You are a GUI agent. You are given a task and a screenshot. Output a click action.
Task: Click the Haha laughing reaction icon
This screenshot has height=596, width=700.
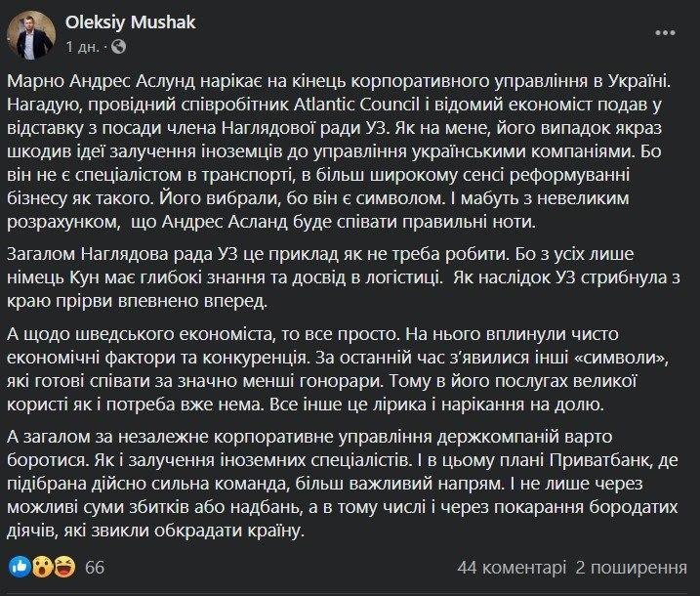(64, 567)
